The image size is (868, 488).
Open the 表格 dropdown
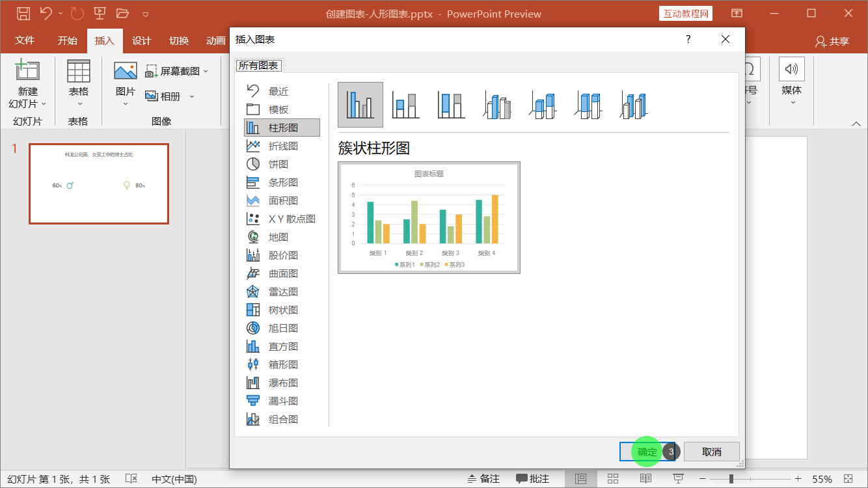[x=79, y=84]
